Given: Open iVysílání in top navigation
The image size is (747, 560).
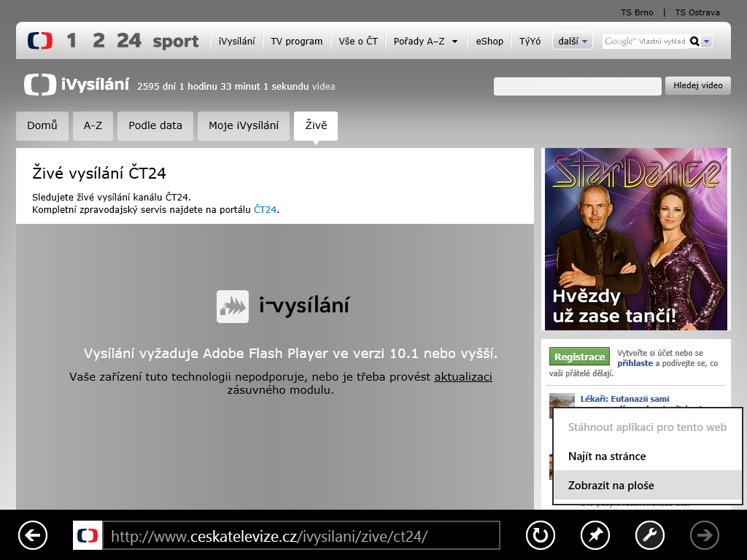Looking at the screenshot, I should 237,42.
